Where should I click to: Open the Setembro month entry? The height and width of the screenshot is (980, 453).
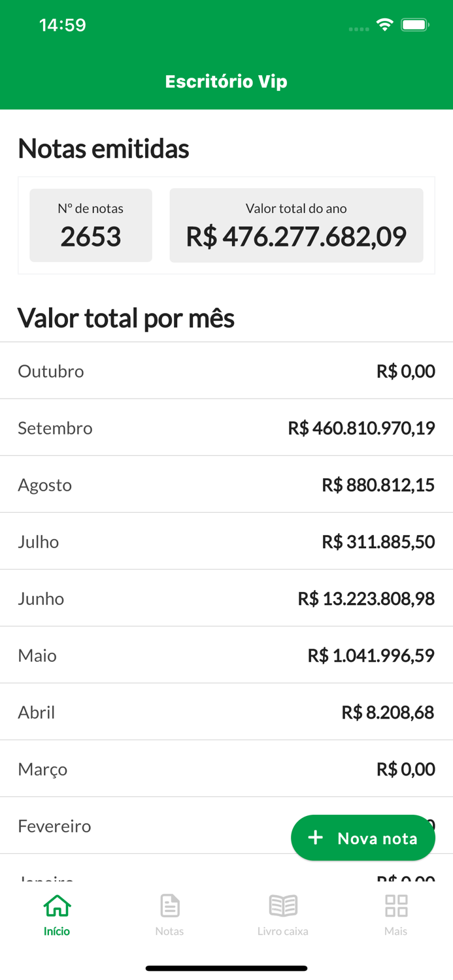click(x=226, y=428)
